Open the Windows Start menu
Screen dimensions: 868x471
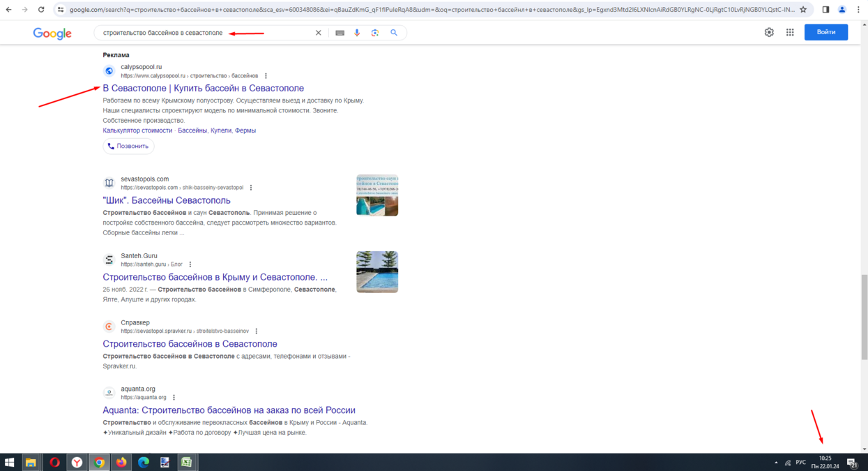click(10, 462)
